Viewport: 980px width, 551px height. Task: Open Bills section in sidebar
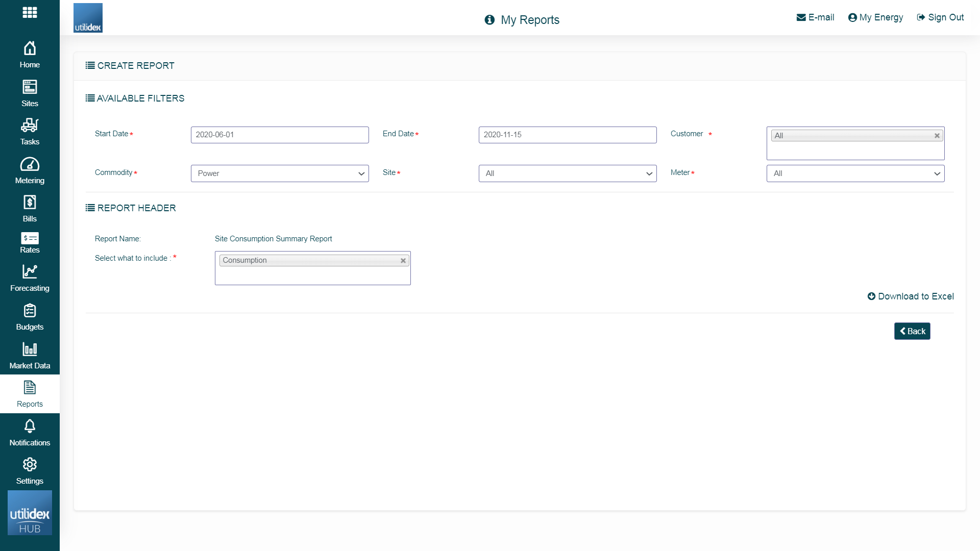(30, 209)
